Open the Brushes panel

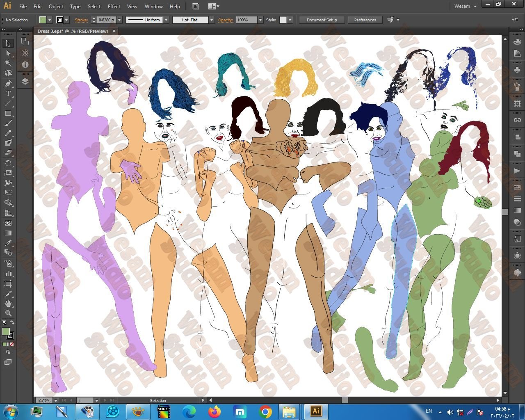click(x=517, y=87)
